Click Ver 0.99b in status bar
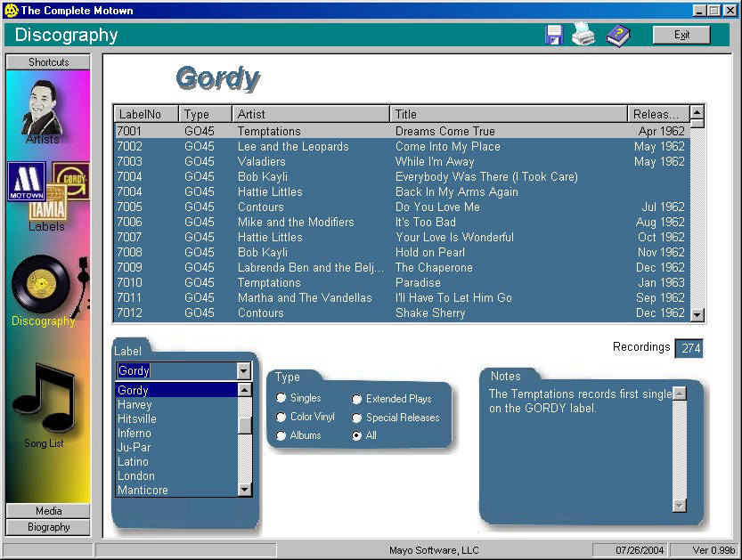 pyautogui.click(x=713, y=550)
